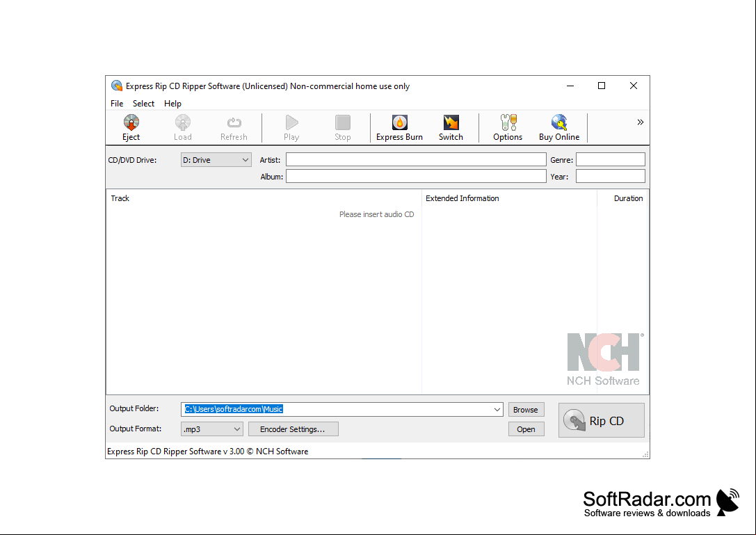The image size is (756, 535).
Task: Expand the Output Folder dropdown arrow
Action: click(497, 410)
